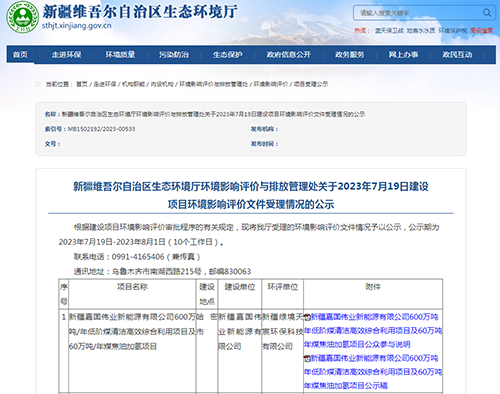Click the 建设地点 table header
Screen dimensions: 500x394
click(x=207, y=294)
